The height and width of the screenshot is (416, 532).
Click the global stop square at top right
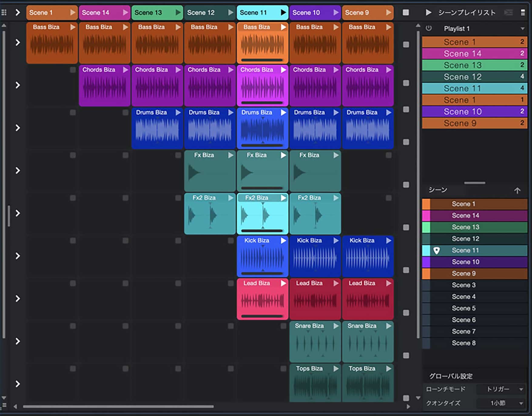406,12
